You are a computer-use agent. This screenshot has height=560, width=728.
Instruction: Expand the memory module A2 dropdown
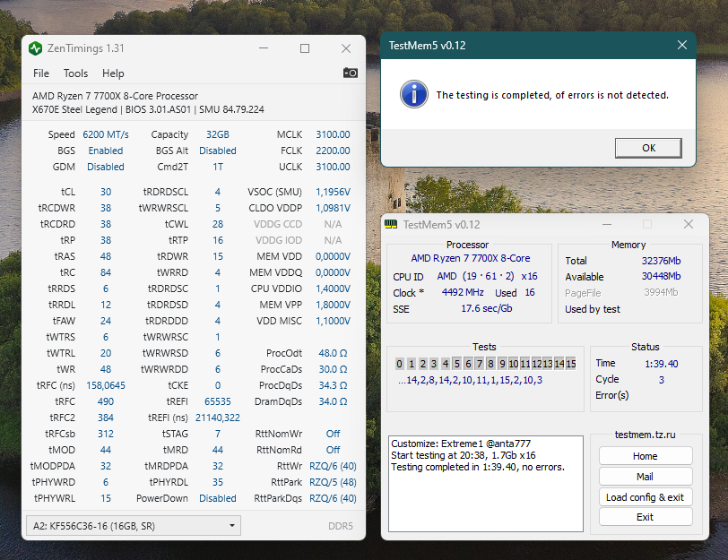[134, 526]
